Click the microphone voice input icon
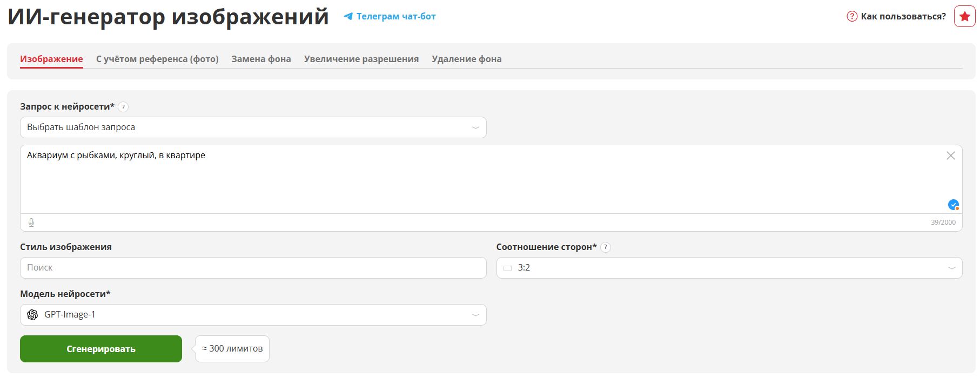Image resolution: width=980 pixels, height=378 pixels. click(x=31, y=222)
